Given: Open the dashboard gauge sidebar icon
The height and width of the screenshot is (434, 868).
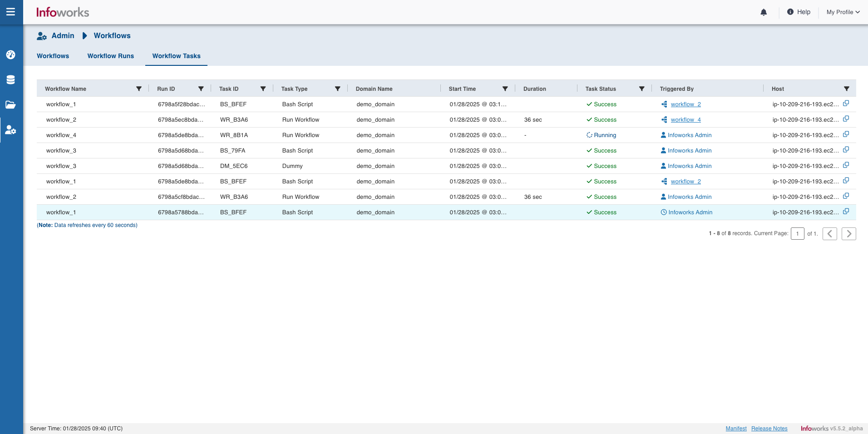Looking at the screenshot, I should [x=11, y=55].
